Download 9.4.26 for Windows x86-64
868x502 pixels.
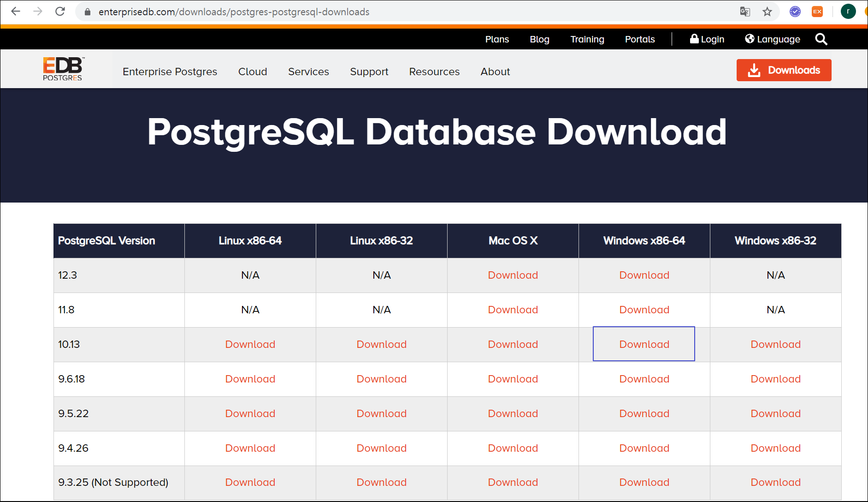(644, 448)
